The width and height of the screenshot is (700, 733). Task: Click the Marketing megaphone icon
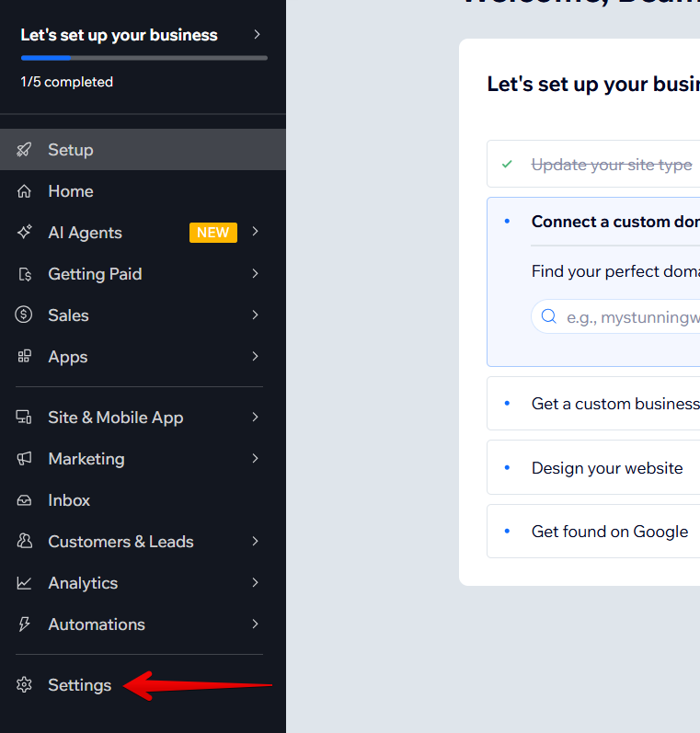pyautogui.click(x=25, y=459)
